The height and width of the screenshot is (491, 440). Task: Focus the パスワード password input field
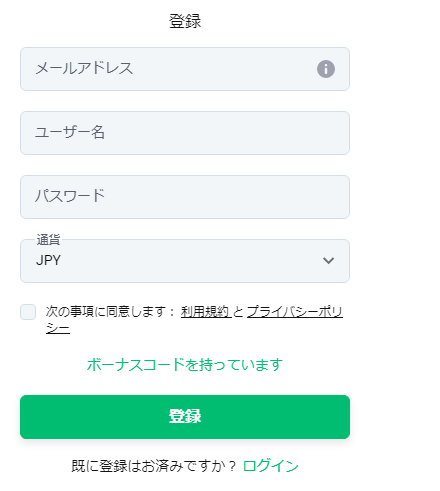click(185, 197)
